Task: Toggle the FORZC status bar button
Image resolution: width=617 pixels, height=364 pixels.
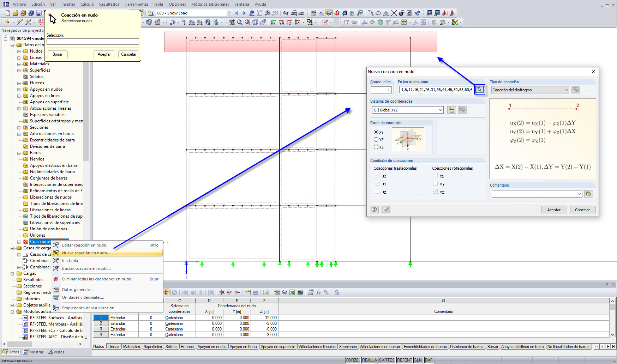Action: click(x=353, y=360)
